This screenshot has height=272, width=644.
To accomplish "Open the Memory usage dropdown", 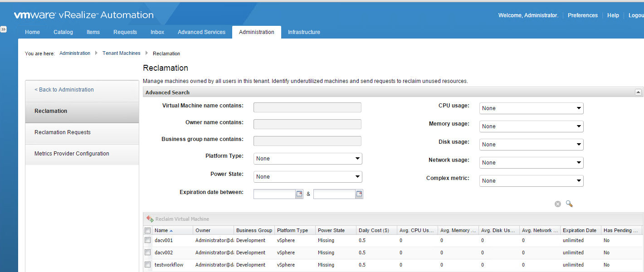I will 532,126.
